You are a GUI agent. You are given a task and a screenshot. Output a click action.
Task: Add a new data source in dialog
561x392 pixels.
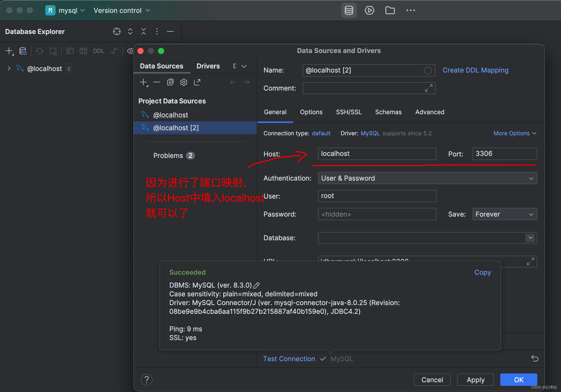(x=144, y=82)
